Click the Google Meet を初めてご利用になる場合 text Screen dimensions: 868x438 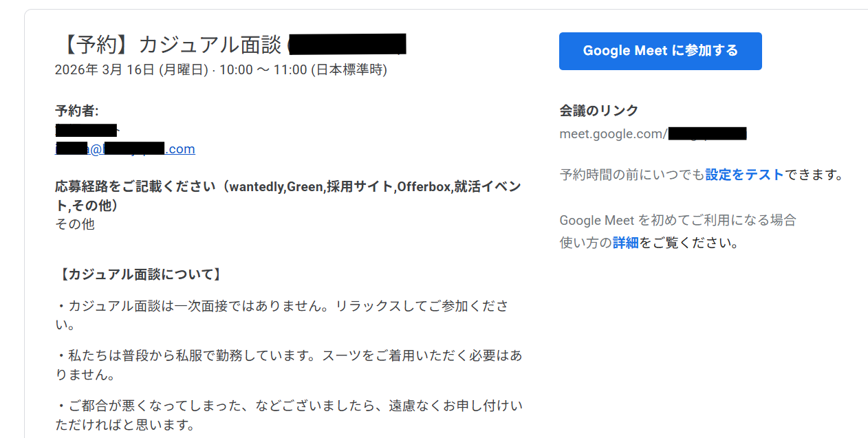(x=677, y=221)
